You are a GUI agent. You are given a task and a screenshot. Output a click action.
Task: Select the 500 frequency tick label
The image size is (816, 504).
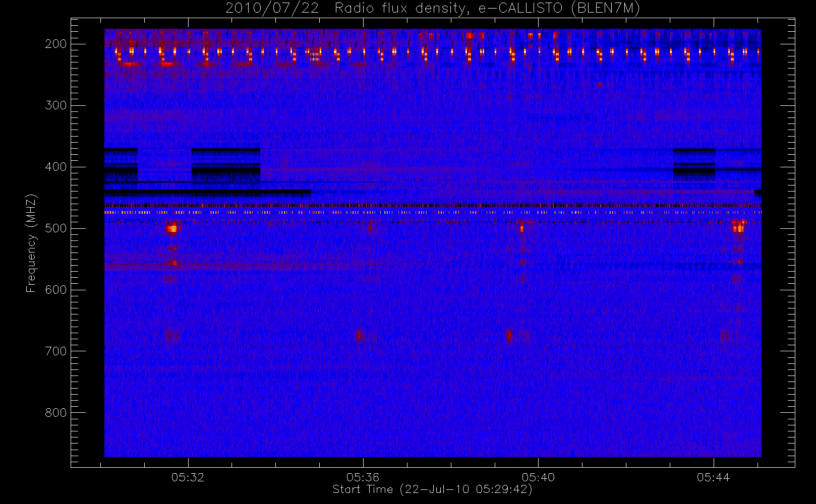[x=55, y=228]
